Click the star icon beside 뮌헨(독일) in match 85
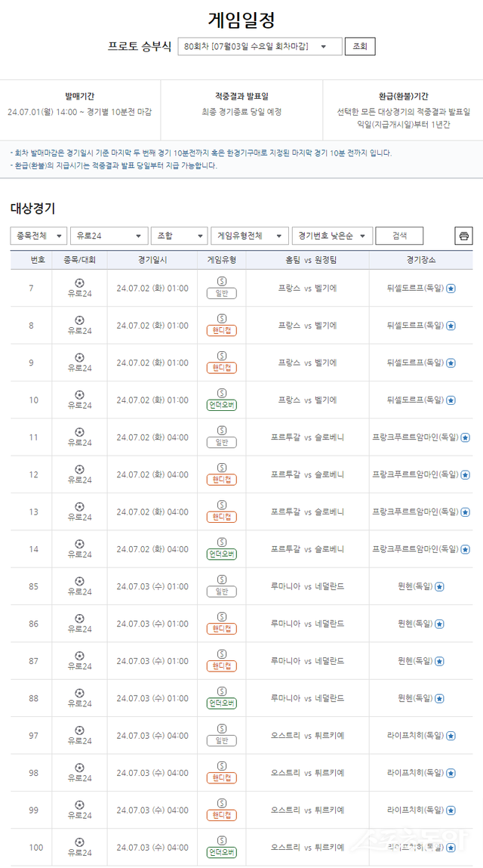The height and width of the screenshot is (868, 483). click(439, 586)
